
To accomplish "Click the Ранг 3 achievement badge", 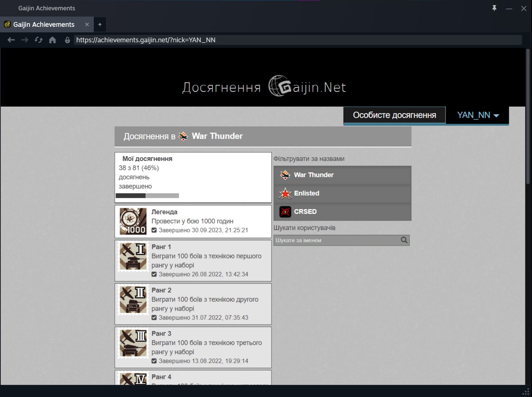I will click(x=133, y=343).
